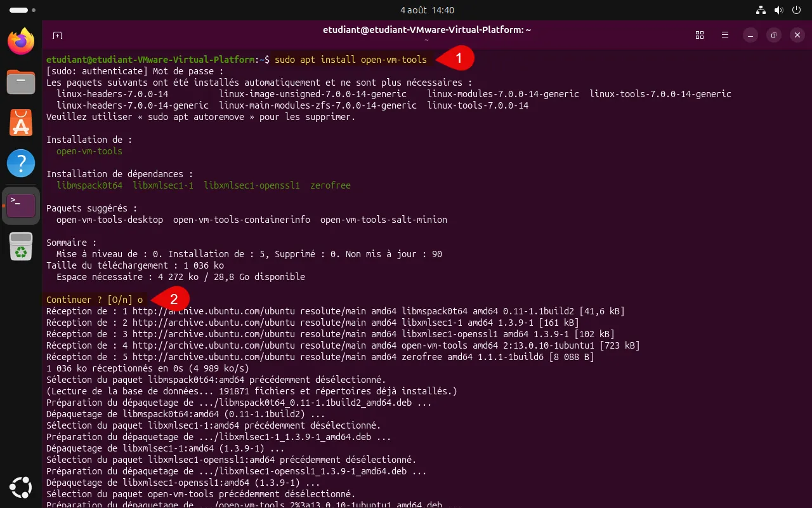812x508 pixels.
Task: Click the "Sommaire :" heading
Action: click(x=72, y=243)
